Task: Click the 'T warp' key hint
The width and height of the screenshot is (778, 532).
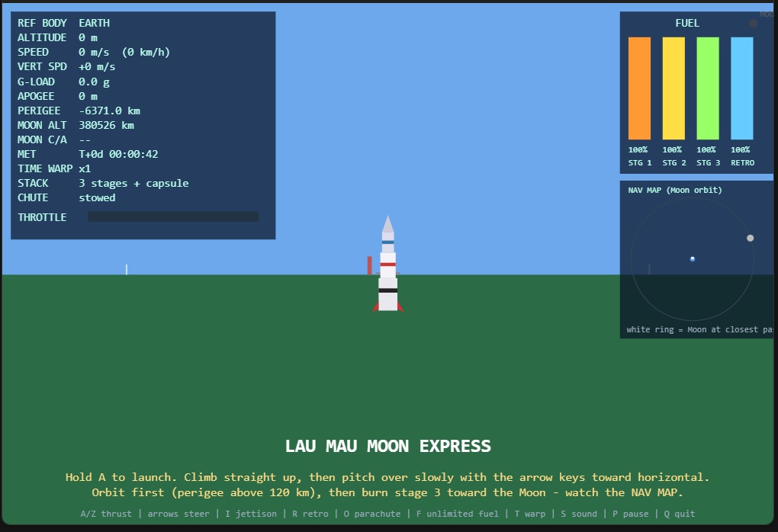Action: tap(530, 514)
